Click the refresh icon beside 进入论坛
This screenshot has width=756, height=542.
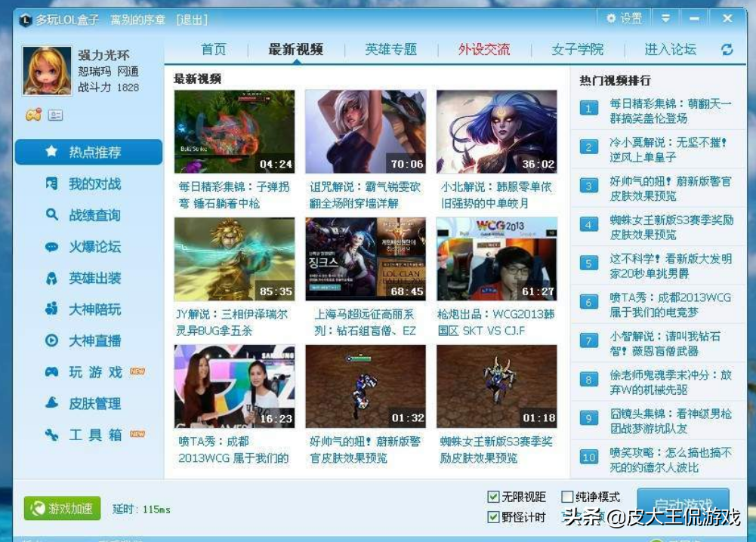click(727, 50)
